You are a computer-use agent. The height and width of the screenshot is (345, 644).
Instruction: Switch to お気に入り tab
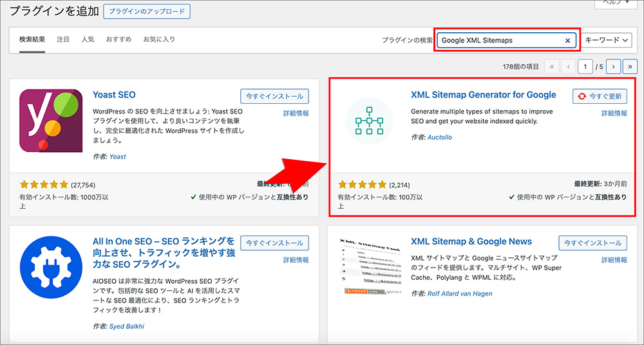(159, 39)
